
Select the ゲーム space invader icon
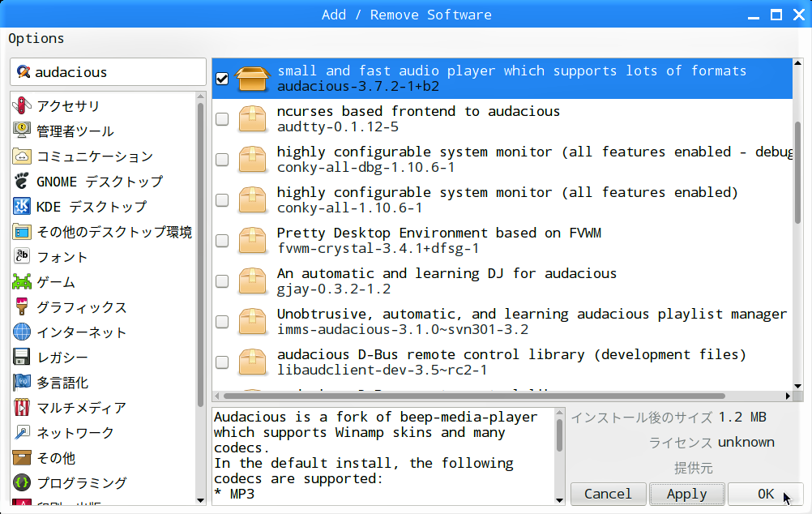[x=22, y=282]
